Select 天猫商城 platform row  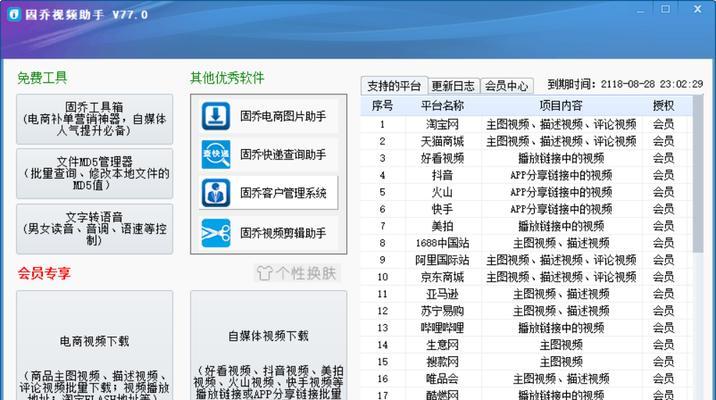(x=526, y=141)
